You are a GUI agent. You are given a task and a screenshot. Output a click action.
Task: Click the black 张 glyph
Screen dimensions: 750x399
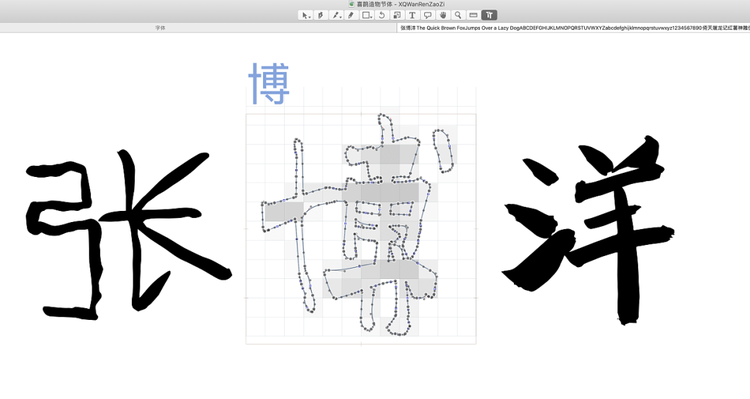pyautogui.click(x=128, y=234)
